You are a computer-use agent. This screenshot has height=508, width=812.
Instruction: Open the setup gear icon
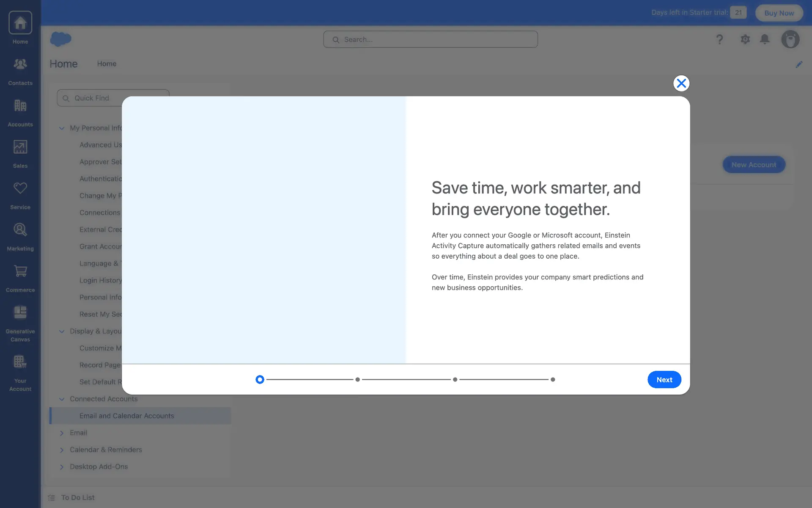point(745,39)
